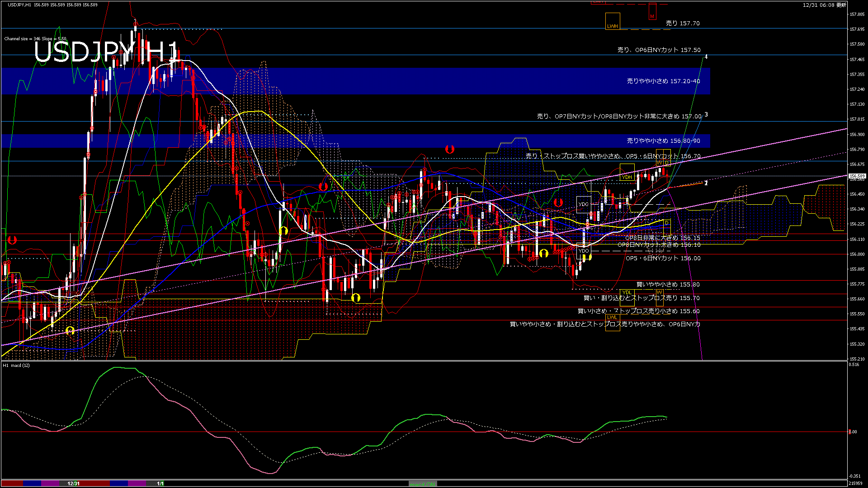Screen dimensions: 868x488
Task: Click the D daily label on the right edge
Action: (666, 222)
